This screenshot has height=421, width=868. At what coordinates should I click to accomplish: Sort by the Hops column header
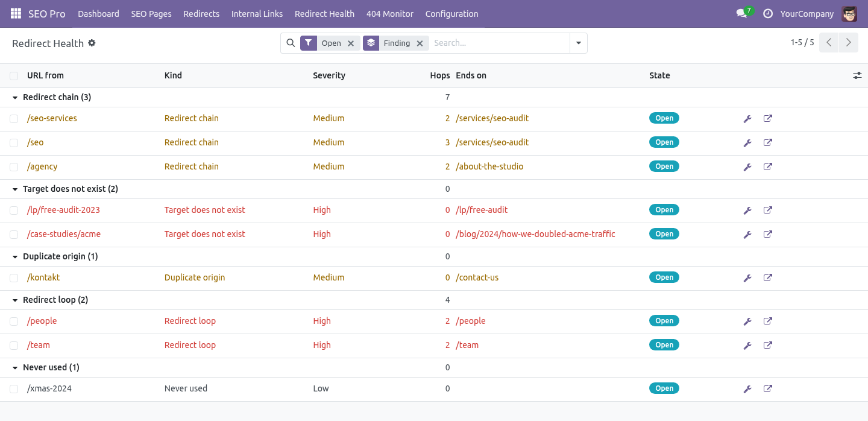pos(440,75)
